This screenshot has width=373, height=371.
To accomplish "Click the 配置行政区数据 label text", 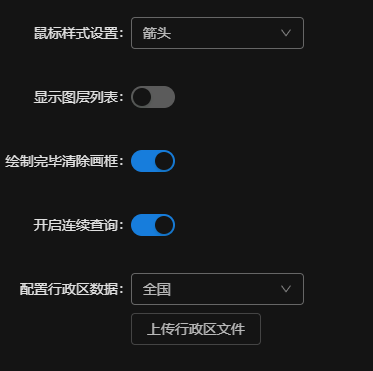I will 71,289.
